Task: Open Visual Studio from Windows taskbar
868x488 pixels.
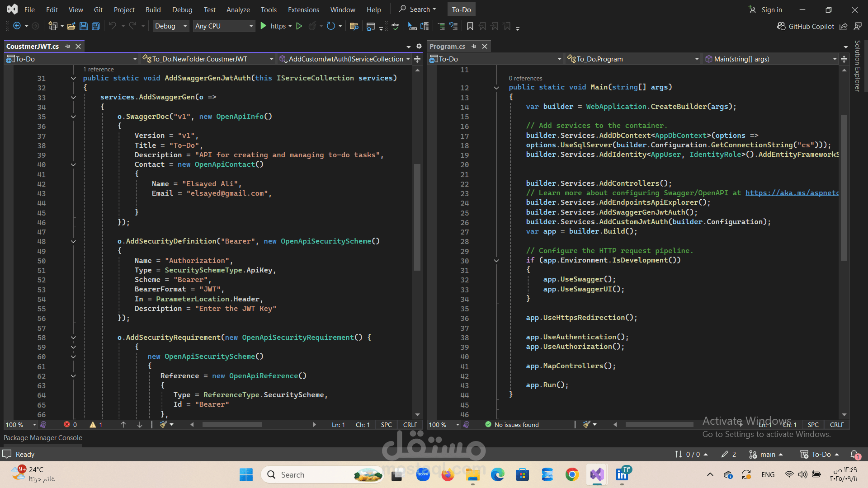Action: tap(597, 474)
